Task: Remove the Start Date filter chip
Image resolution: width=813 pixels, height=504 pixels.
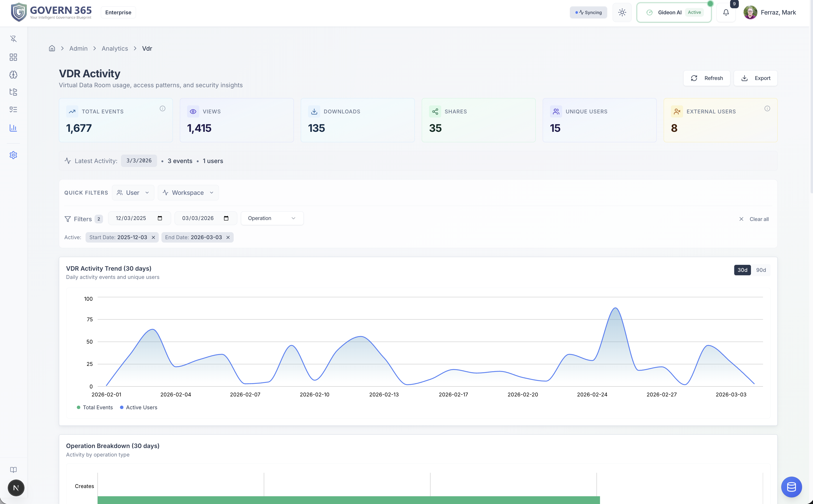Action: [153, 237]
